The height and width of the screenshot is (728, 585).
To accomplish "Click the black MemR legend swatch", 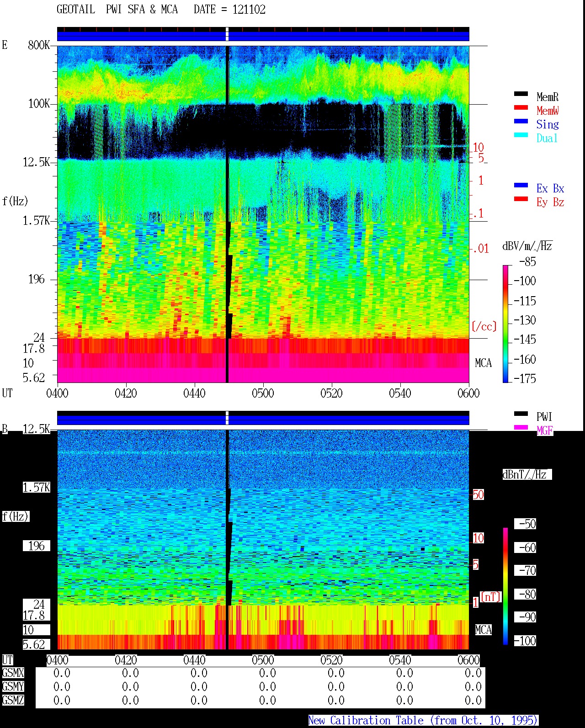I will coord(521,94).
